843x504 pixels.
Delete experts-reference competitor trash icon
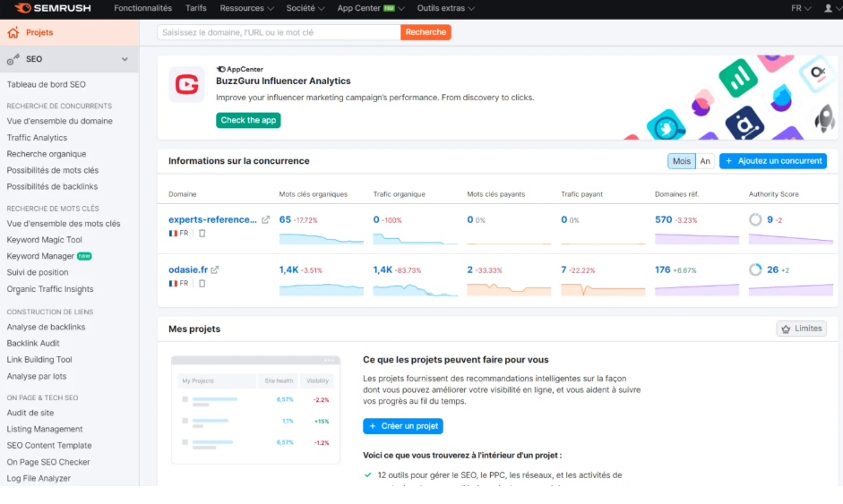(x=202, y=233)
